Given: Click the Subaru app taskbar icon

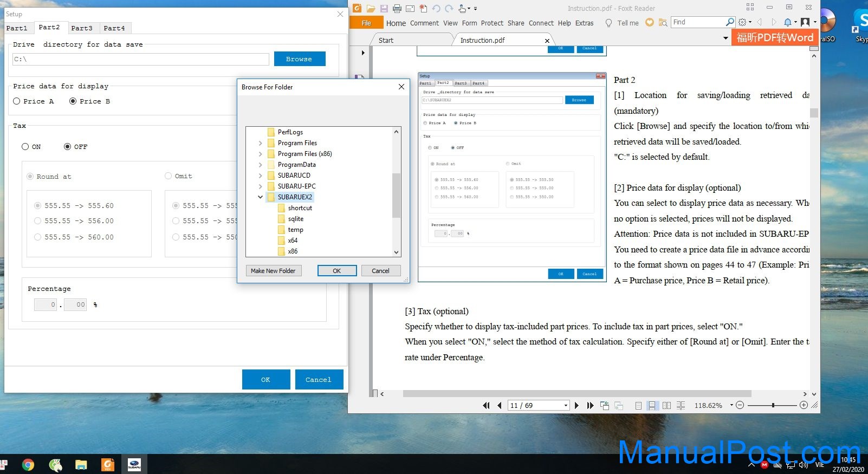Looking at the screenshot, I should [x=134, y=464].
